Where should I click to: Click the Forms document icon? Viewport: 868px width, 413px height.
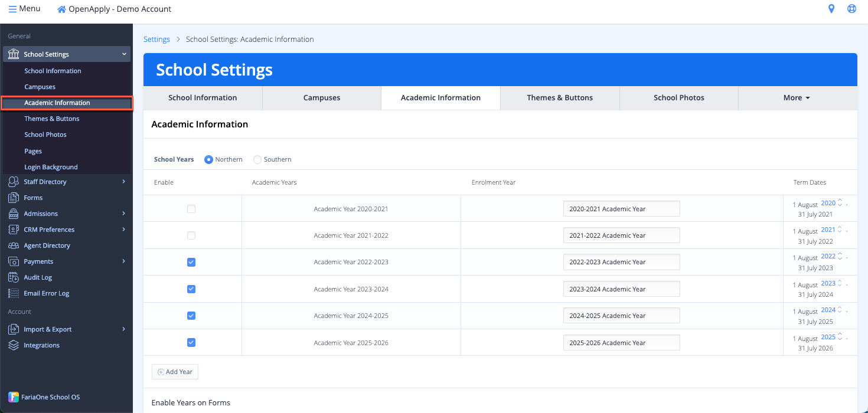pyautogui.click(x=14, y=198)
